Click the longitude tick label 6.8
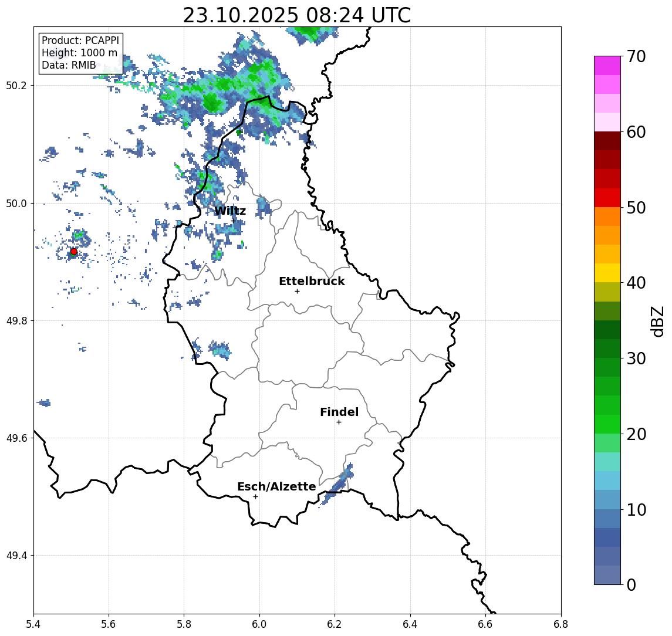 (x=560, y=624)
